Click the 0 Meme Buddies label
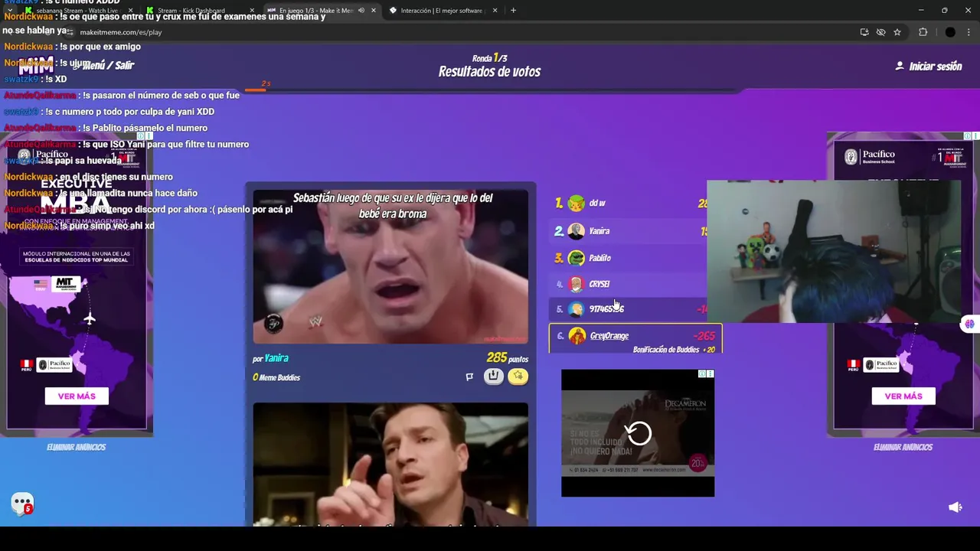The height and width of the screenshot is (551, 980). click(276, 377)
